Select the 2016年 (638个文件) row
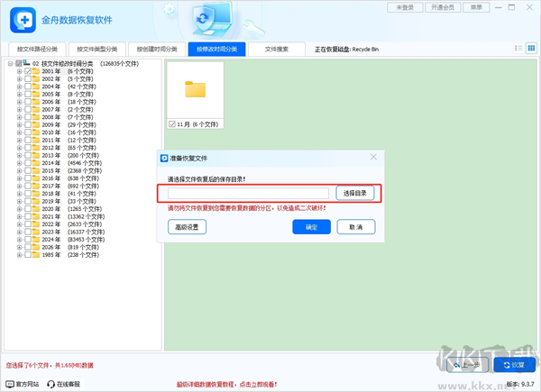 coord(70,178)
